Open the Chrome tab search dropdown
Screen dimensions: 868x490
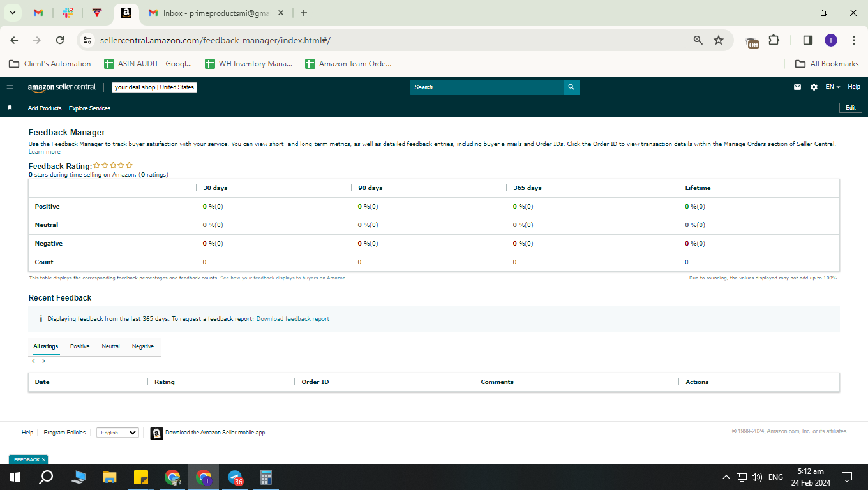tap(12, 13)
